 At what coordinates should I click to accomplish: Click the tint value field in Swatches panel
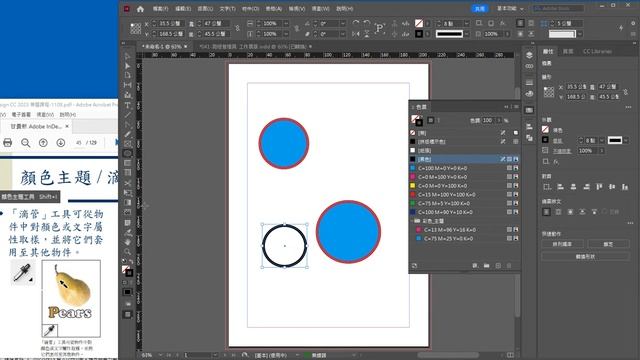(x=488, y=120)
